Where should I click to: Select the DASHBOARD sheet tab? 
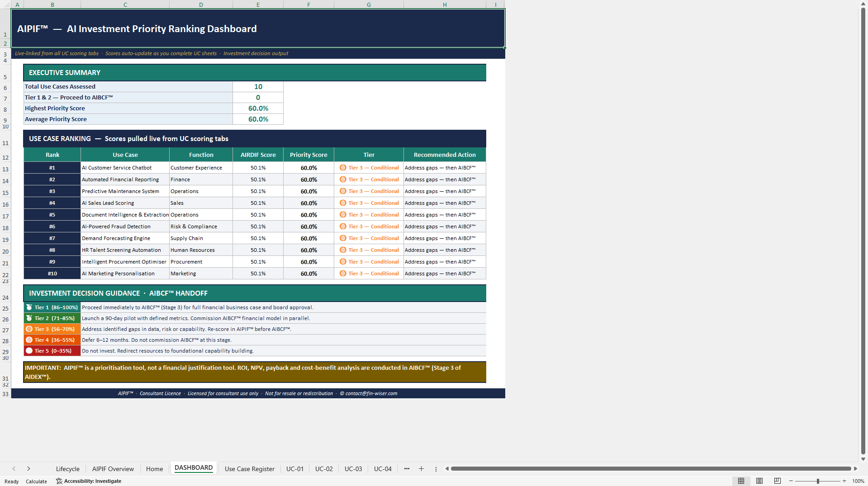coord(194,468)
